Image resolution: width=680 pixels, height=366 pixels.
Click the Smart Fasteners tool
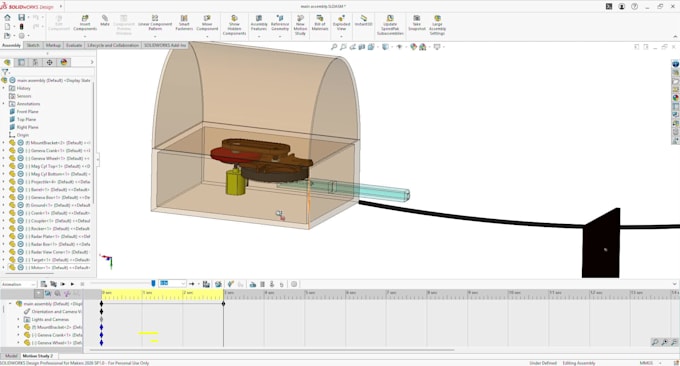tap(184, 23)
